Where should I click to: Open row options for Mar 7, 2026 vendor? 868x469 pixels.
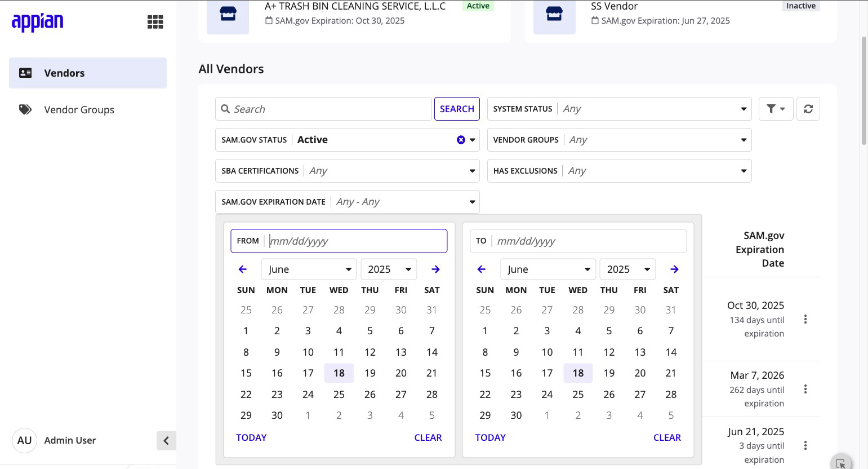point(805,390)
